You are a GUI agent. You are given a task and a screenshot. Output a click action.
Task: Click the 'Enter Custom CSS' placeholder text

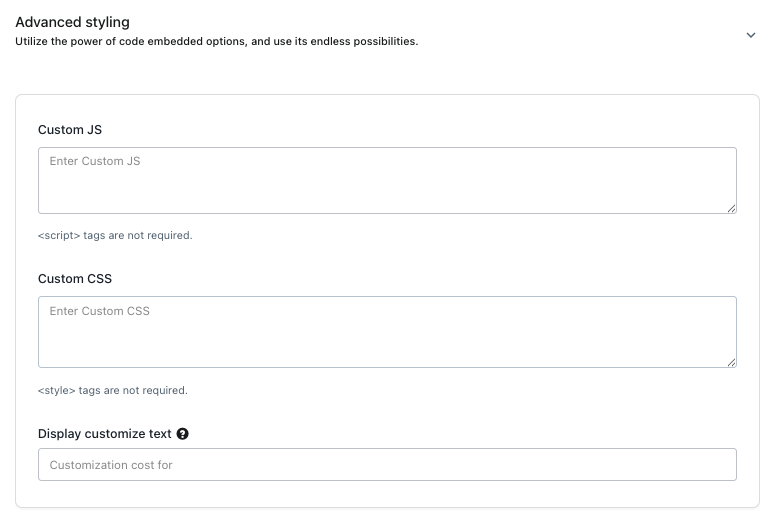(99, 311)
